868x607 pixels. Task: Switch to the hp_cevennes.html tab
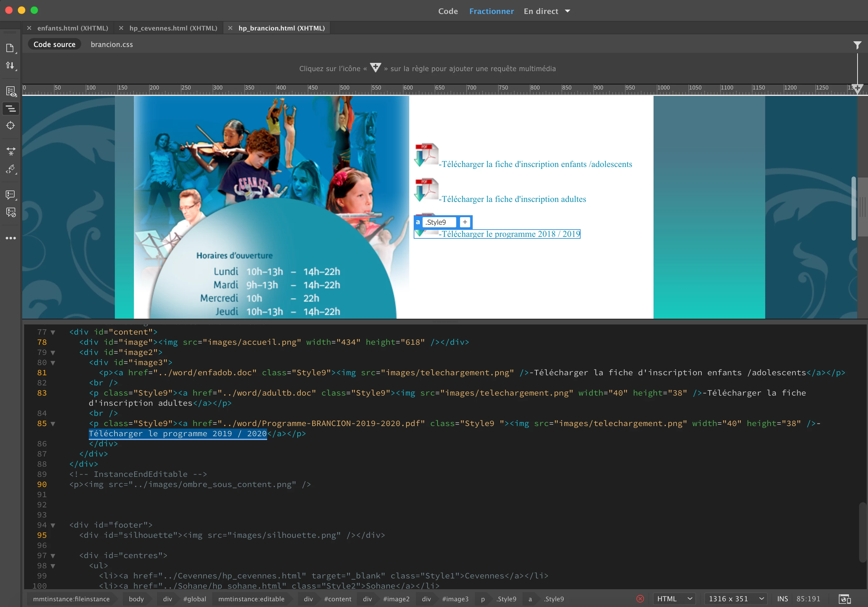(x=173, y=28)
